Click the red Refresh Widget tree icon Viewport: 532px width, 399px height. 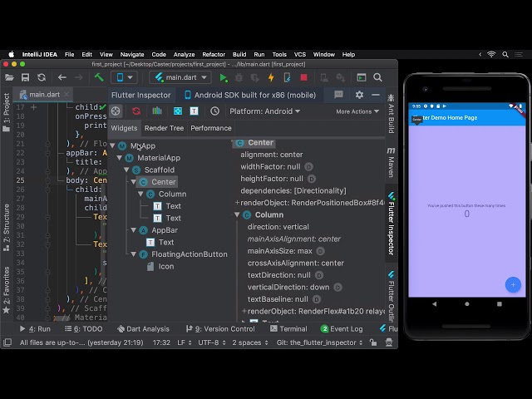(x=136, y=111)
